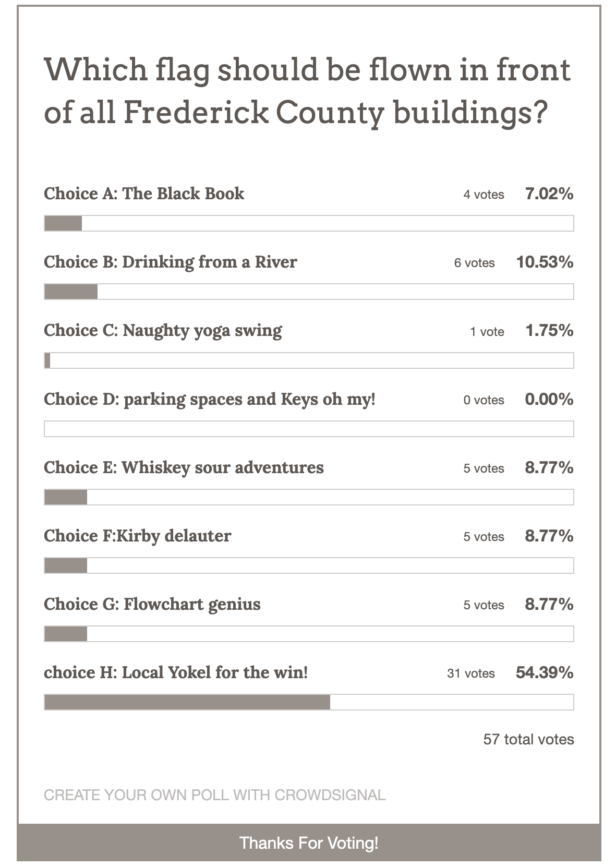
Task: Click the Flowchart genius result bar
Action: pos(309,634)
